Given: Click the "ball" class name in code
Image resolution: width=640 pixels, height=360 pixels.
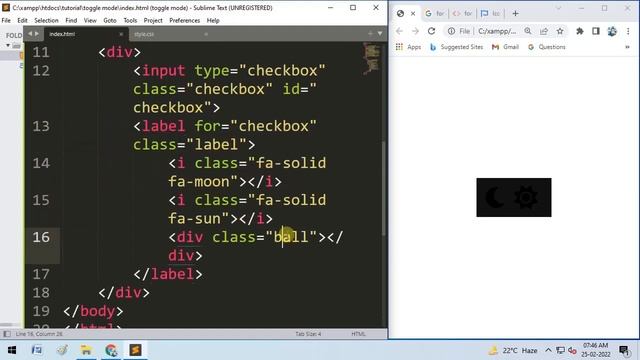Looking at the screenshot, I should coord(291,237).
